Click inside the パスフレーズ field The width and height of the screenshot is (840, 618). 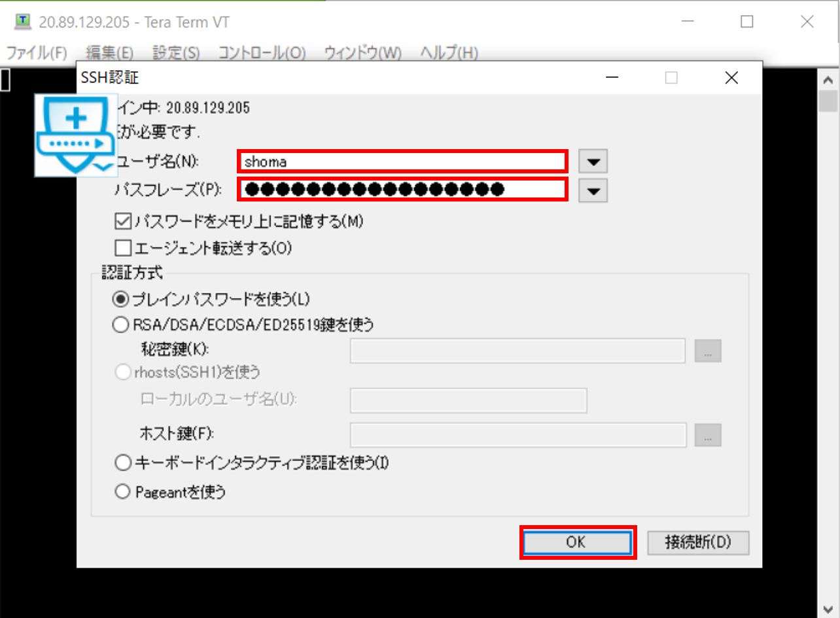coord(402,190)
